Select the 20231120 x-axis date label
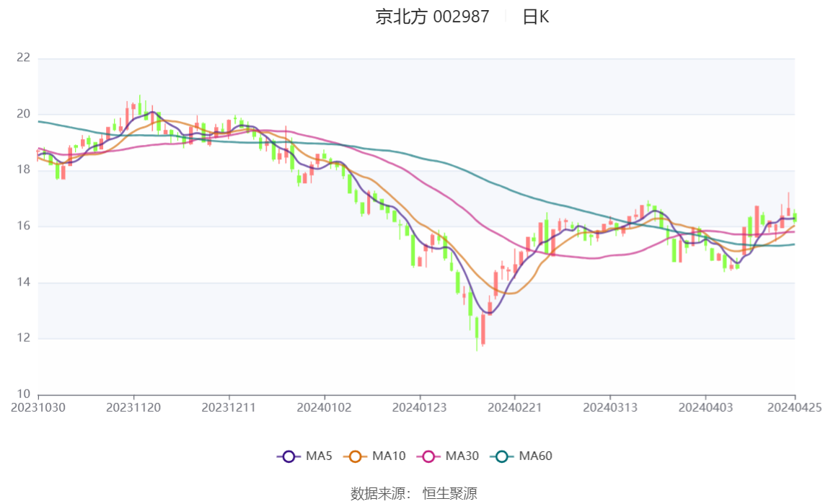 (133, 407)
